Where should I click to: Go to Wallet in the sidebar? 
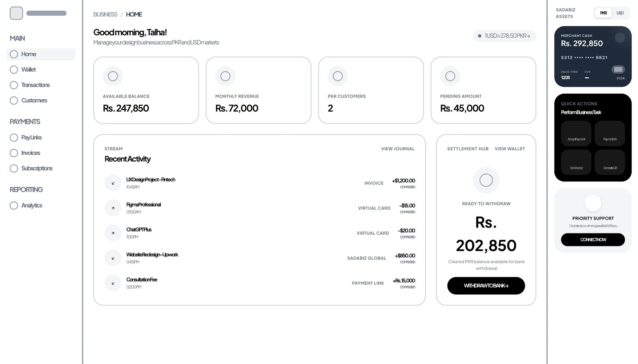point(41,70)
